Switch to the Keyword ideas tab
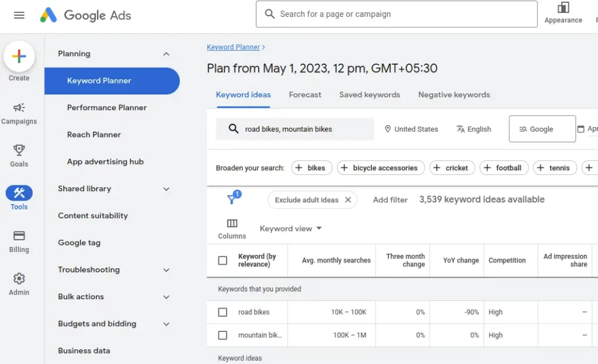Viewport: 598px width, 364px height. [244, 95]
